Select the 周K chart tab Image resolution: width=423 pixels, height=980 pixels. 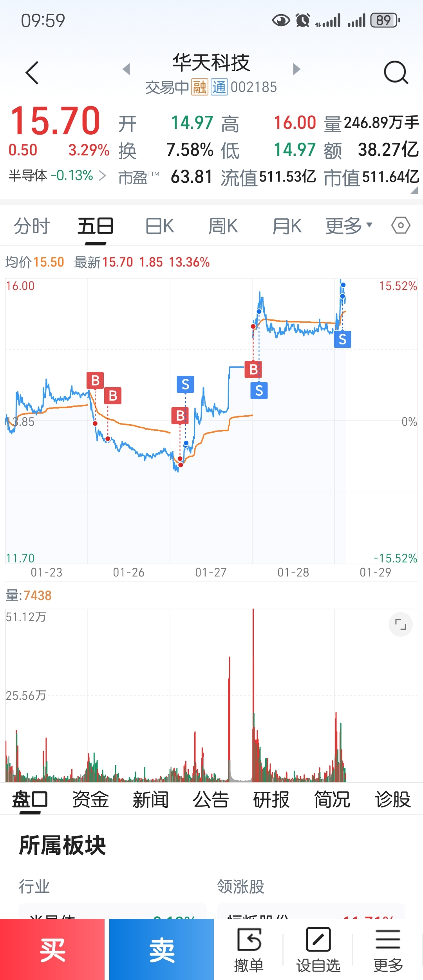pyautogui.click(x=223, y=226)
